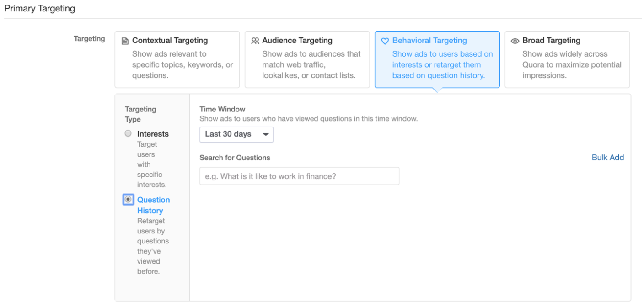Focus the Search for Questions input field
Image resolution: width=644 pixels, height=307 pixels.
point(299,176)
